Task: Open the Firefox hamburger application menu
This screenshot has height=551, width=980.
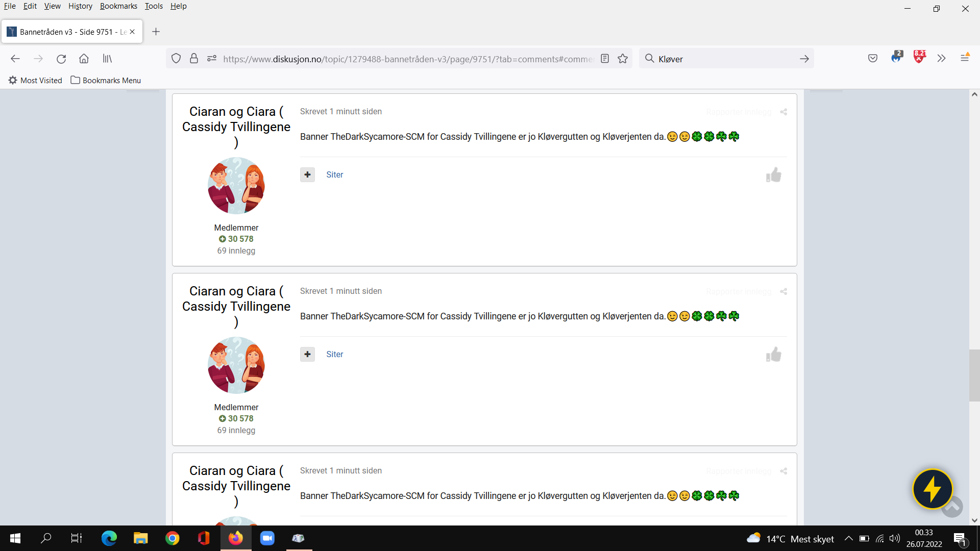Action: pyautogui.click(x=965, y=58)
